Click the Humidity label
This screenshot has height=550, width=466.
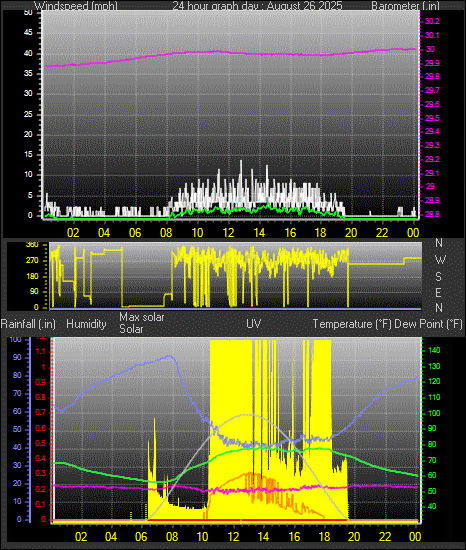tap(86, 324)
